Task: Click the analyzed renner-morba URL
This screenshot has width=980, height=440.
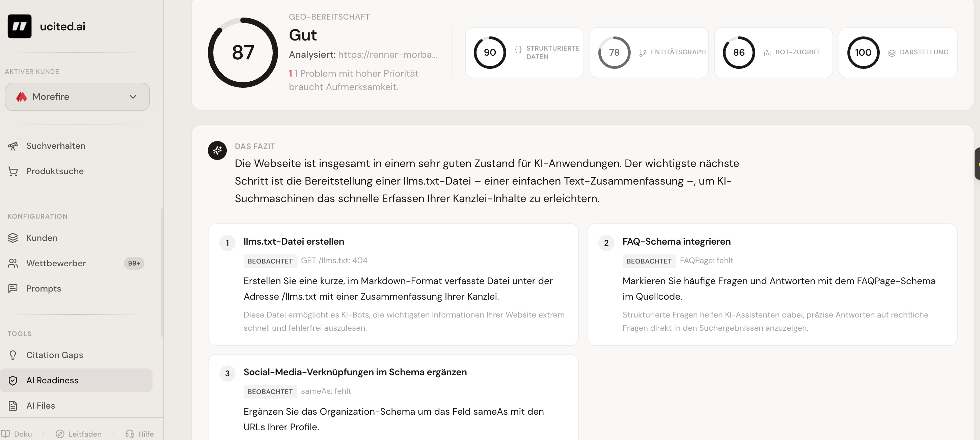Action: [x=387, y=54]
